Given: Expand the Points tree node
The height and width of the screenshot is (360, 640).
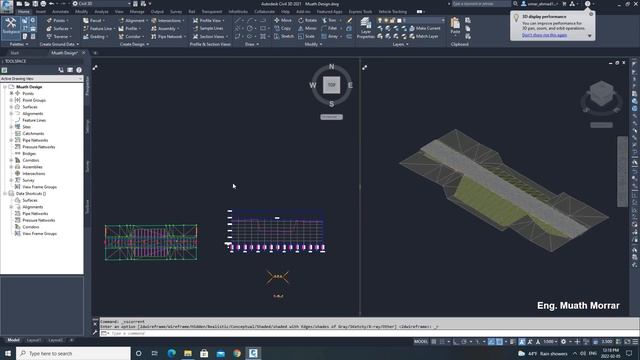Looking at the screenshot, I should [11, 93].
